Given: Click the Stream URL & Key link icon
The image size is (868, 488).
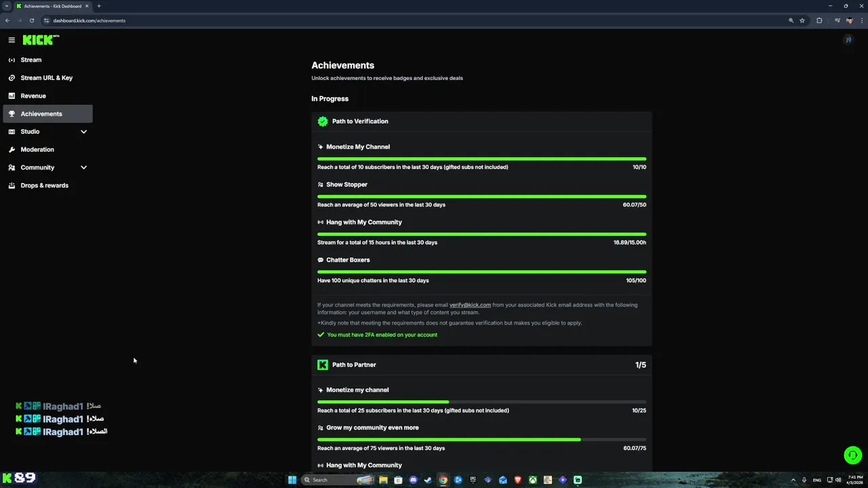Looking at the screenshot, I should (x=12, y=78).
